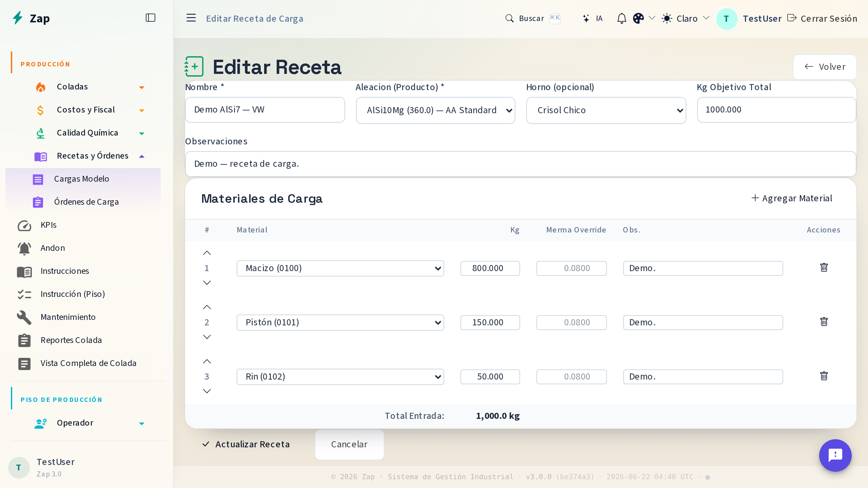The image size is (868, 488).
Task: Expand the Coladas menu section
Action: [90, 87]
